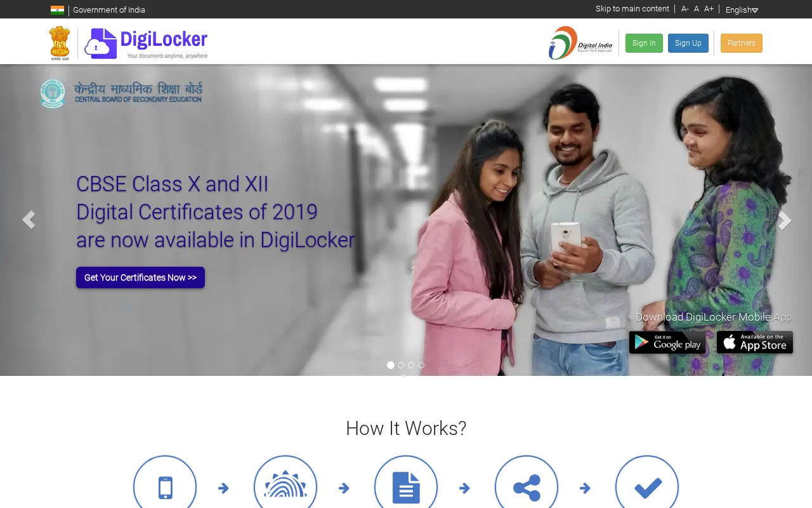The height and width of the screenshot is (508, 812).
Task: Select the first carousel slide dot
Action: click(391, 365)
